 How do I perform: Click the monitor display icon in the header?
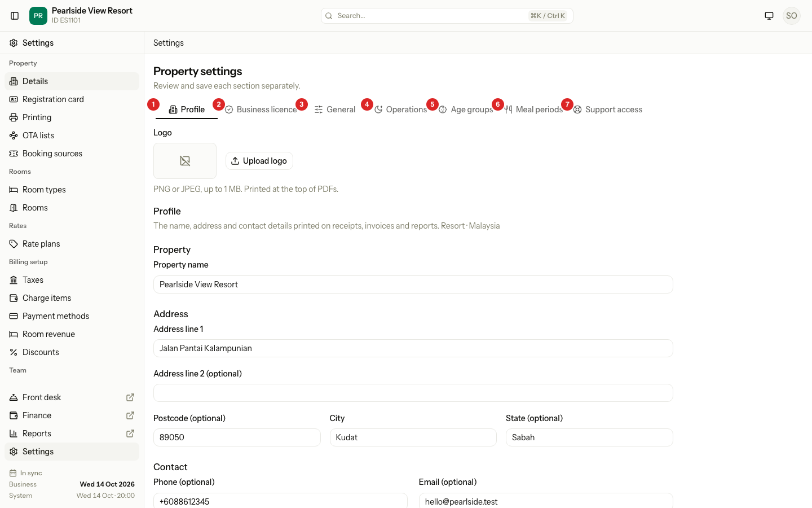[769, 16]
